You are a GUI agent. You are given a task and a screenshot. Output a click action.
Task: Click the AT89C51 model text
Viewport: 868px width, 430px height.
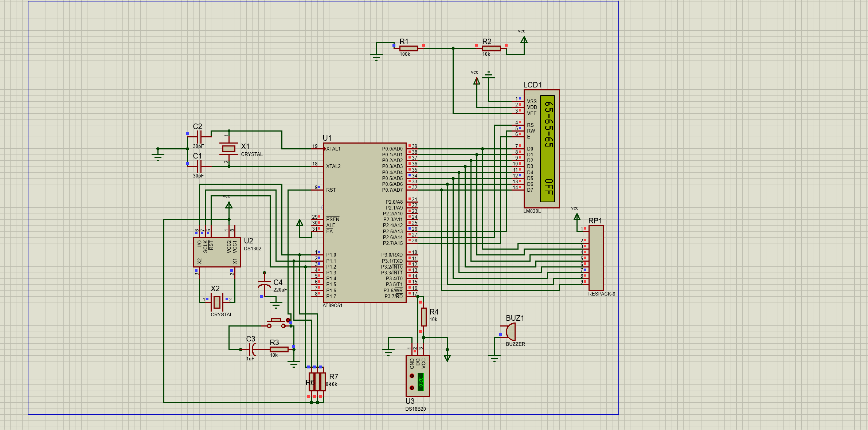(x=332, y=306)
